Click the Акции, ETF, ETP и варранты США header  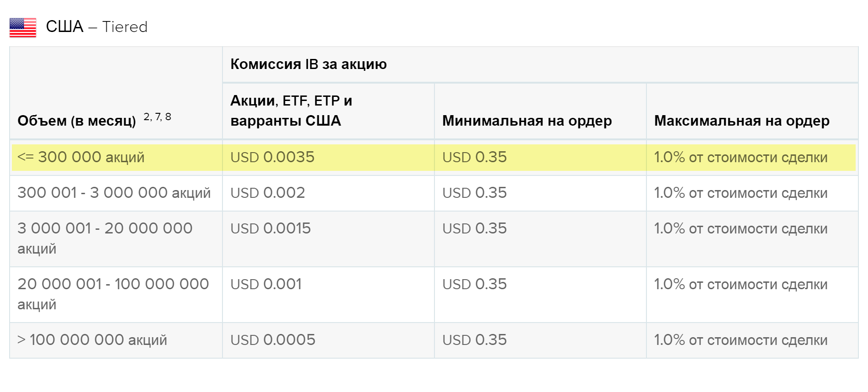pyautogui.click(x=291, y=110)
